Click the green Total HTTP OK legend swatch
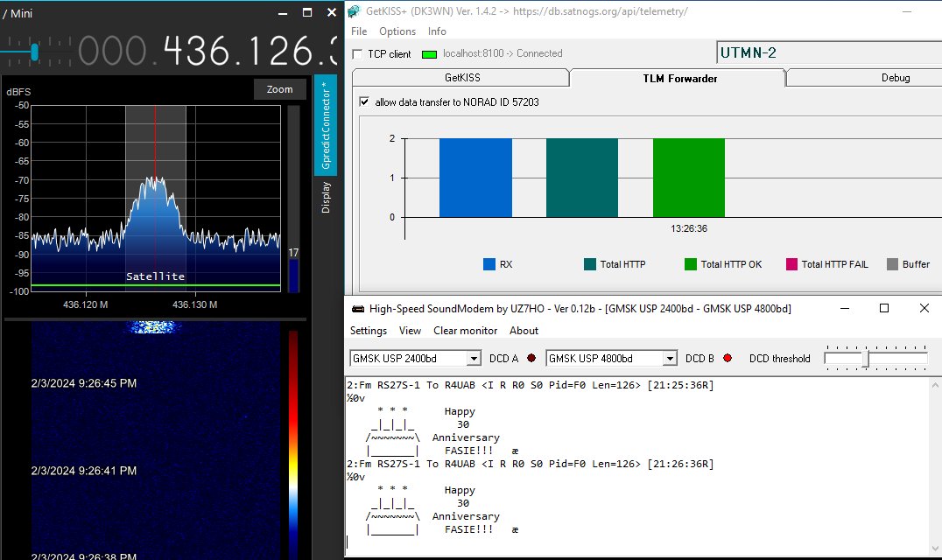Image resolution: width=942 pixels, height=560 pixels. click(x=690, y=264)
